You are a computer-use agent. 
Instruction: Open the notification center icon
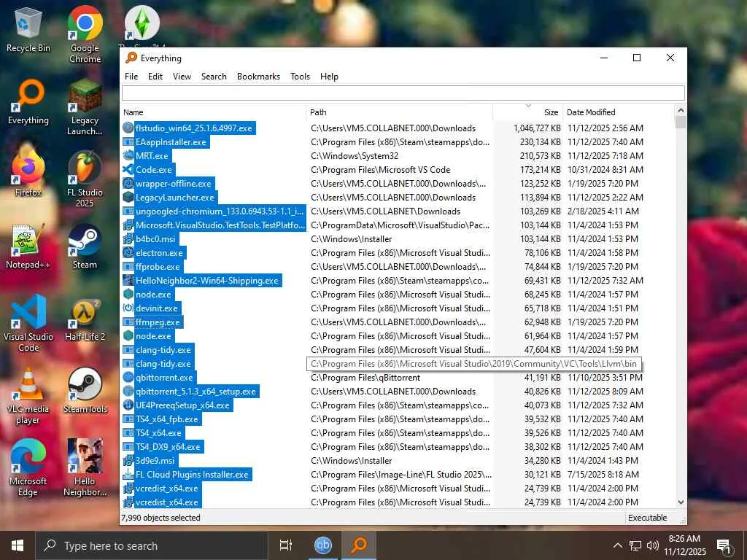tap(724, 546)
